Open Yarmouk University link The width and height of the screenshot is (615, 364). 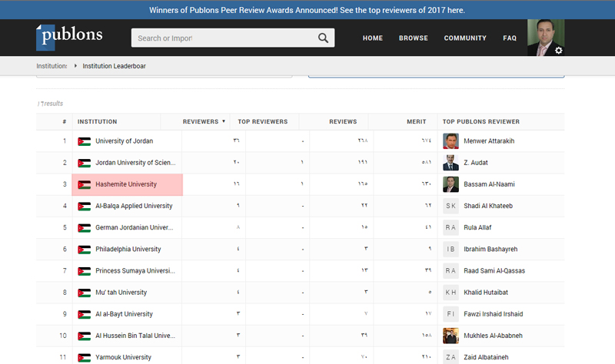[123, 357]
